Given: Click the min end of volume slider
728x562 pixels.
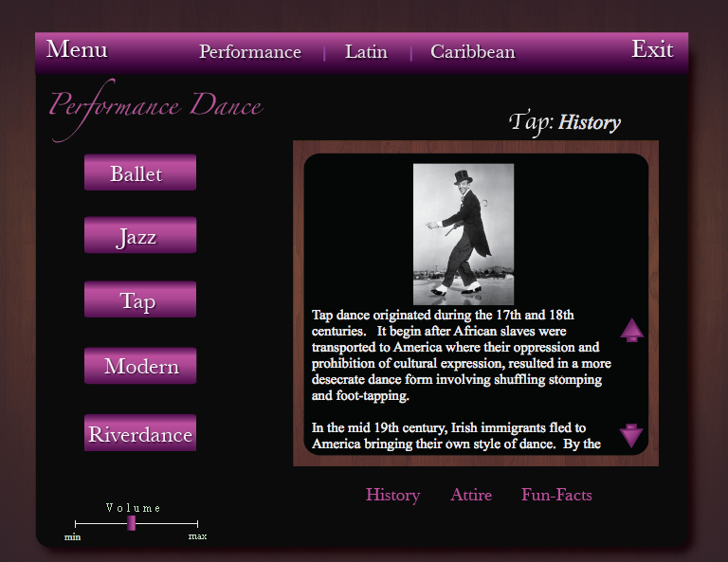Looking at the screenshot, I should coord(72,537).
